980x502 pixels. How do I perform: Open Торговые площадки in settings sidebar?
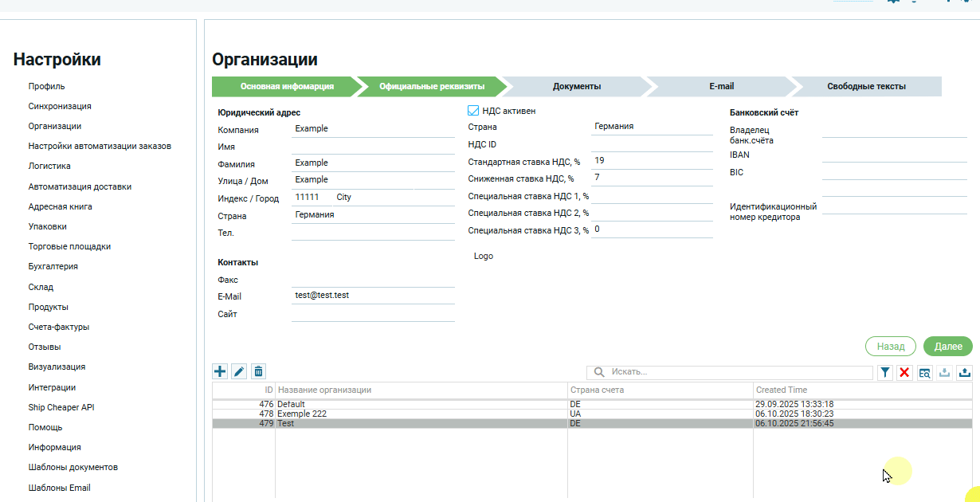tap(69, 246)
